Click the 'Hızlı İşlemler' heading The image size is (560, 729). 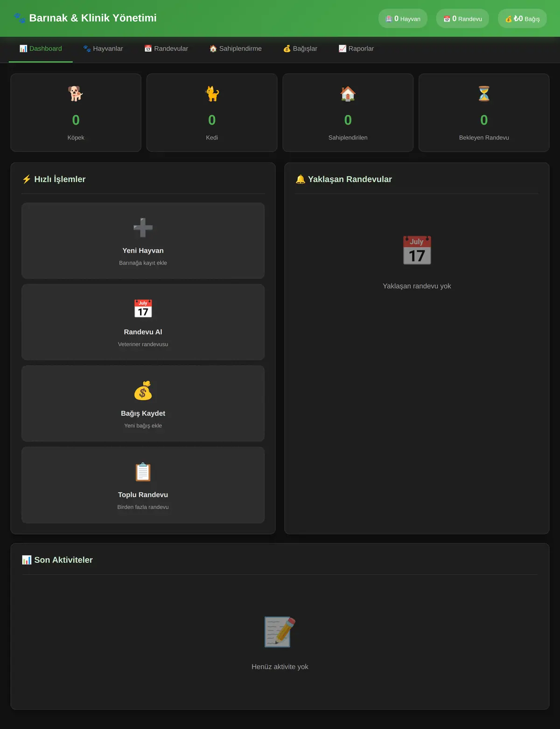(60, 179)
